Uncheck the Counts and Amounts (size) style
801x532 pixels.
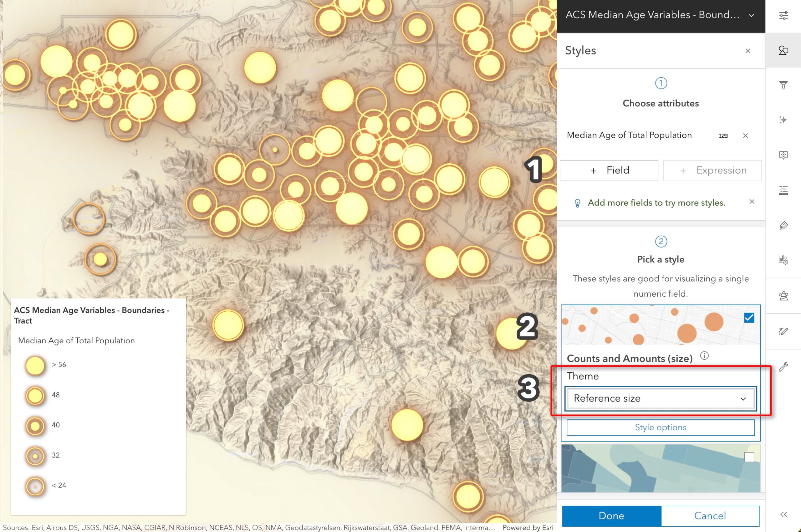(749, 318)
